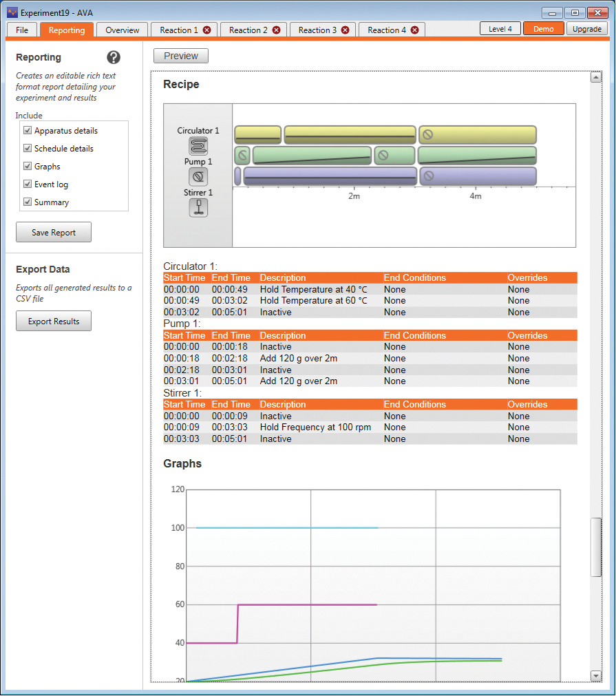616x696 pixels.
Task: Select the Pump 1 icon in the recipe panel
Action: click(x=198, y=176)
